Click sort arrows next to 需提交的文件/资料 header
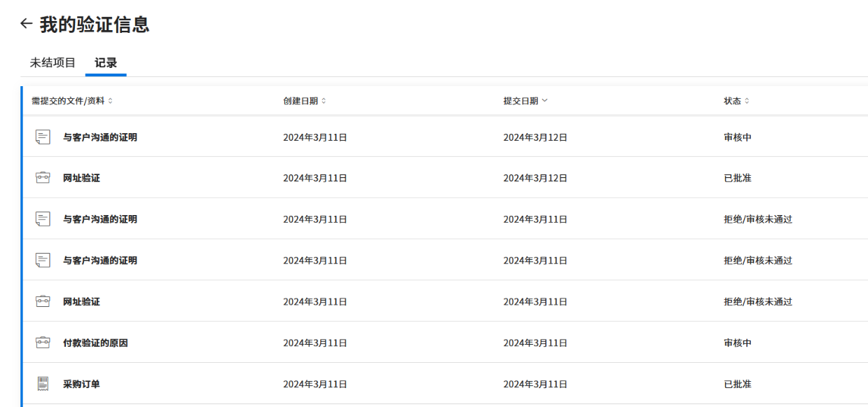Screen dimensions: 868x407 click(110, 101)
